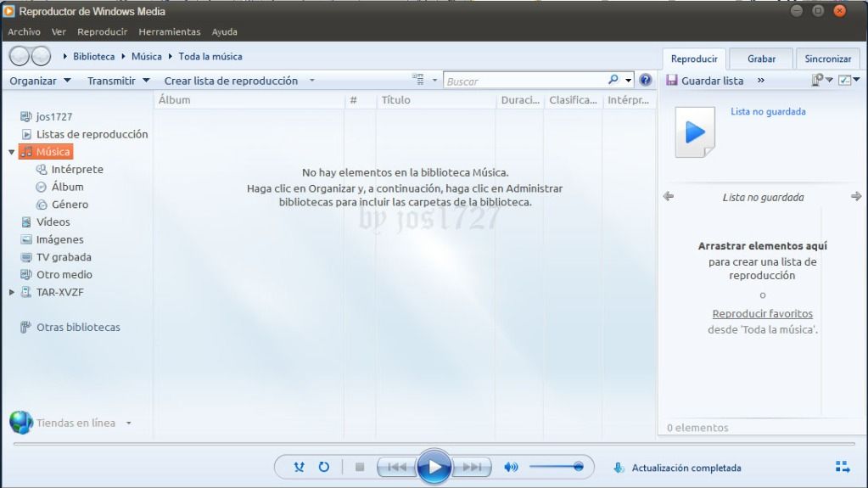
Task: Click previous list left arrow
Action: [668, 196]
